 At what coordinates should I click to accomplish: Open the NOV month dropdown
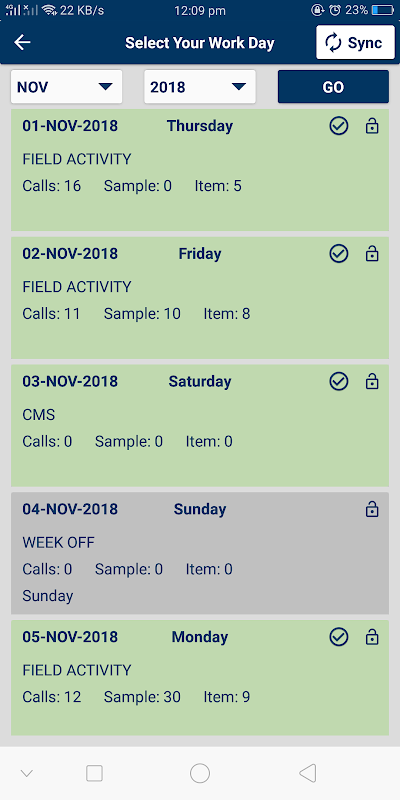[66, 87]
